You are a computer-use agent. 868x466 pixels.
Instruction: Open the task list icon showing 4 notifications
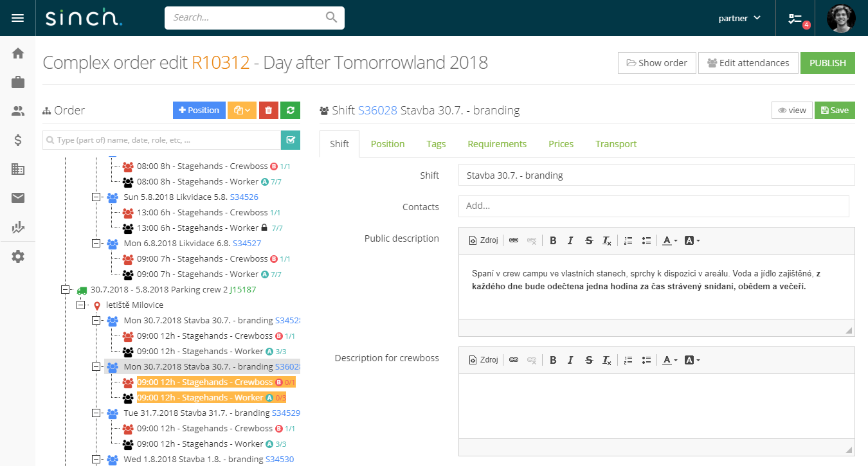point(795,18)
